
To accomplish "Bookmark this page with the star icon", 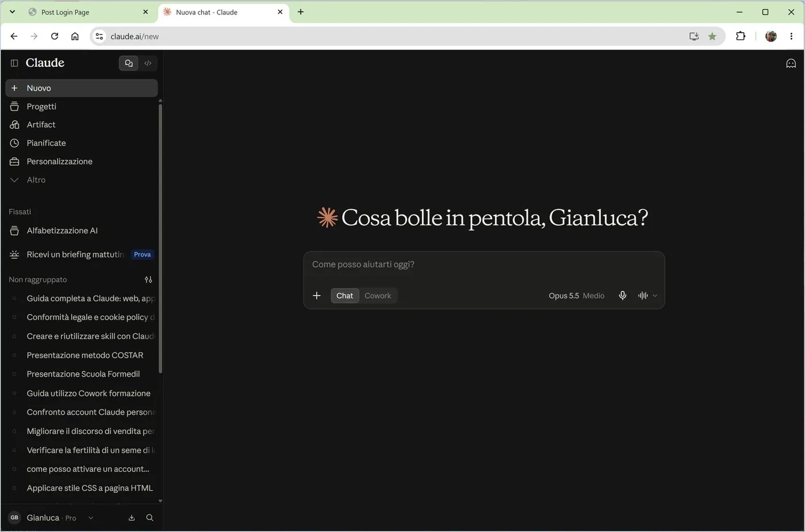I will point(712,36).
